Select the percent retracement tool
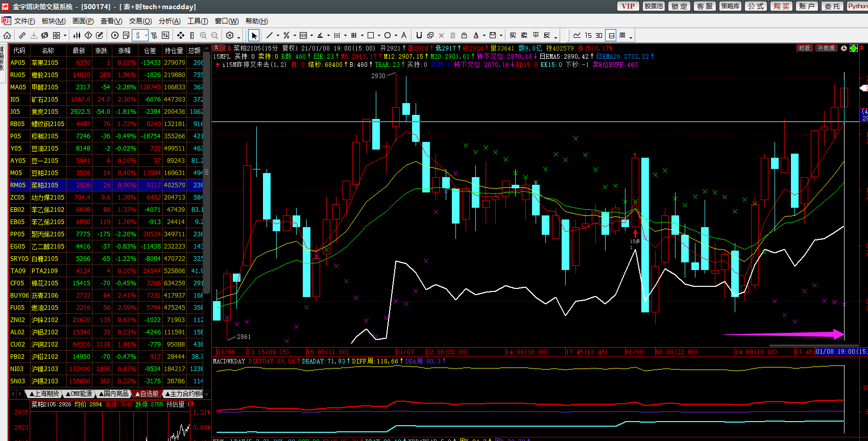The image size is (868, 441). tap(286, 35)
